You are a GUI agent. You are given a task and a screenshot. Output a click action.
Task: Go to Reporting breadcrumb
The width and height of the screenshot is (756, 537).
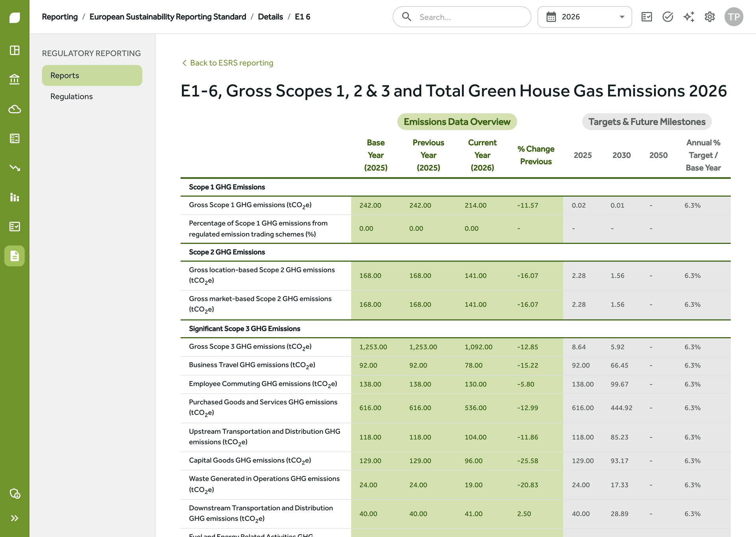60,17
